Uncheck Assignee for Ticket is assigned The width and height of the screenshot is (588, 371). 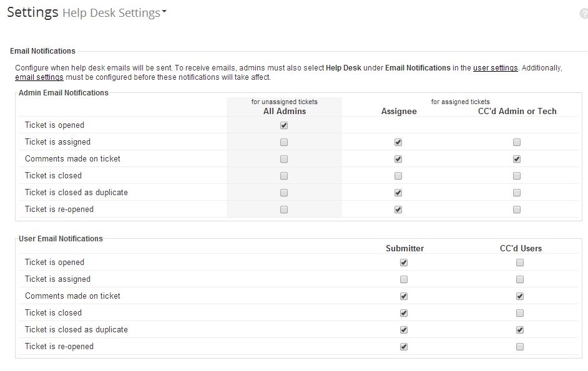(398, 142)
